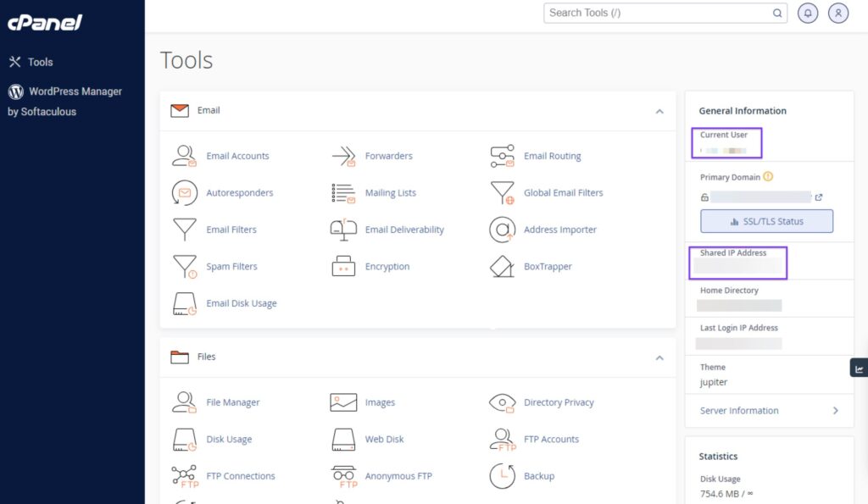
Task: Open the File Manager icon
Action: [185, 402]
